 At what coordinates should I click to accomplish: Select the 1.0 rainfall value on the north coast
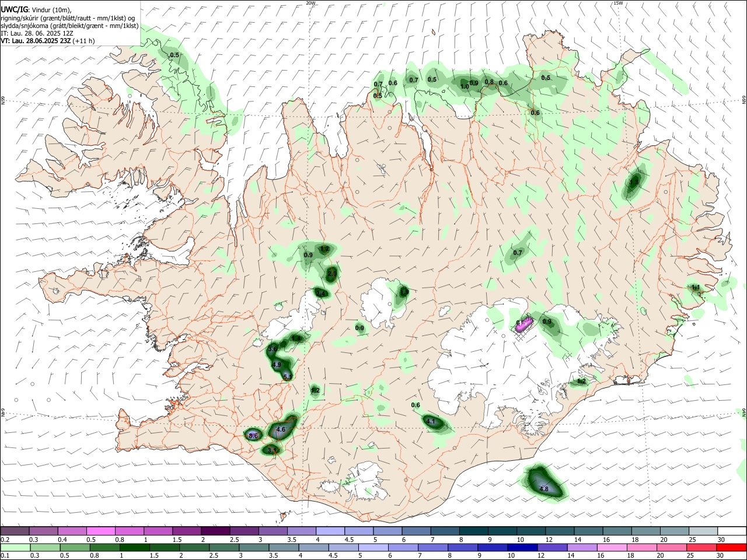click(465, 86)
